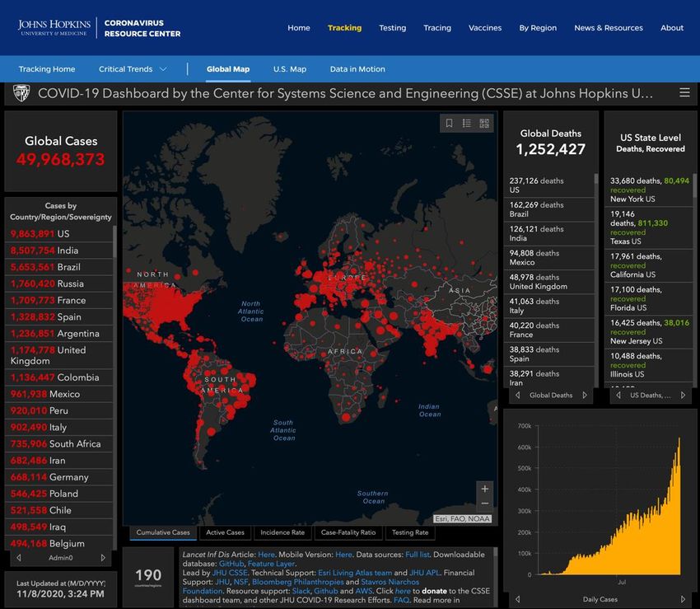Open the Mobile Version 'Here' link
Screen dimensions: 700x609
coord(343,555)
